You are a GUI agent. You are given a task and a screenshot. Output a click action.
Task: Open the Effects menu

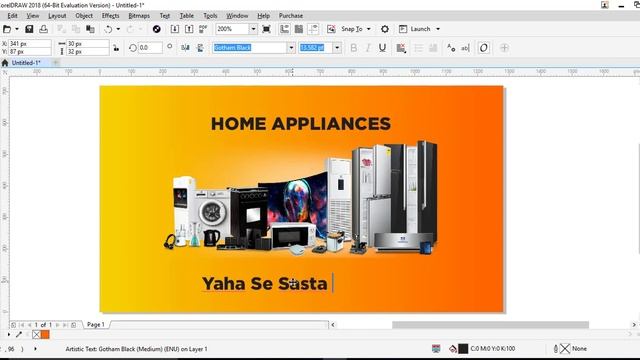coord(110,16)
